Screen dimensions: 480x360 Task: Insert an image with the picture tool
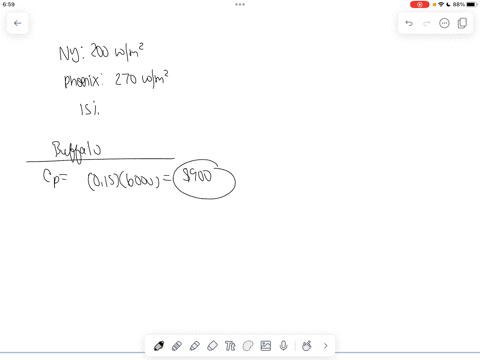pos(266,346)
